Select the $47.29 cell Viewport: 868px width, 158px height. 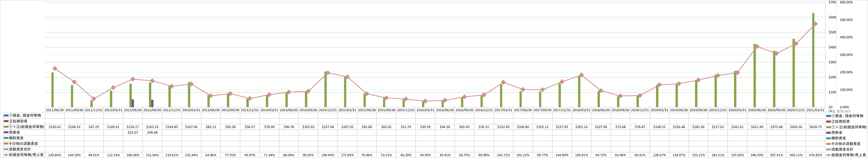(94, 127)
